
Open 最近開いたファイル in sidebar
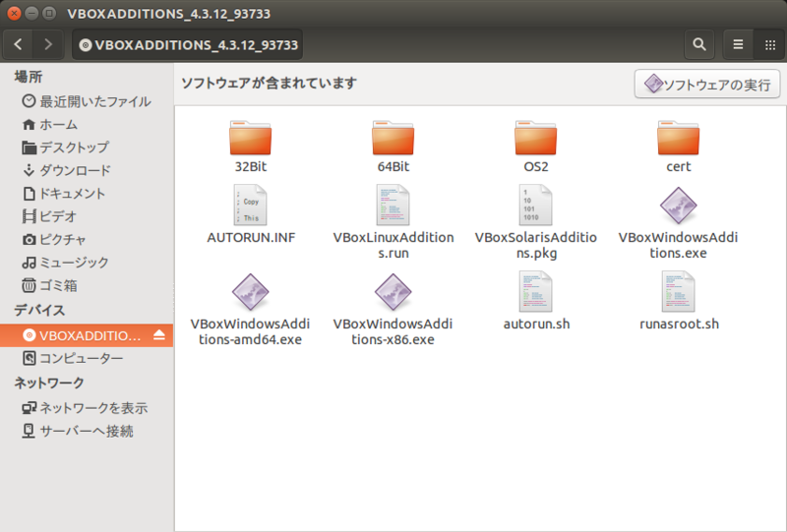(x=87, y=101)
